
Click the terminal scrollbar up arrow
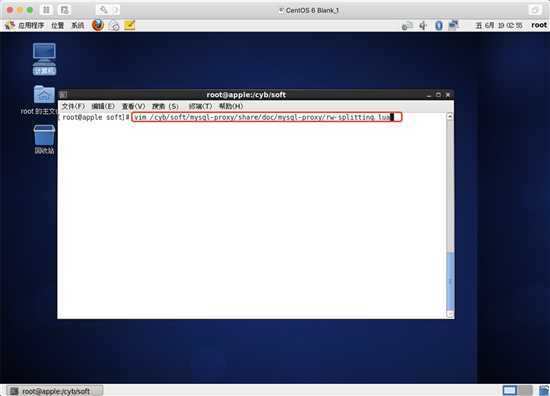click(x=450, y=116)
